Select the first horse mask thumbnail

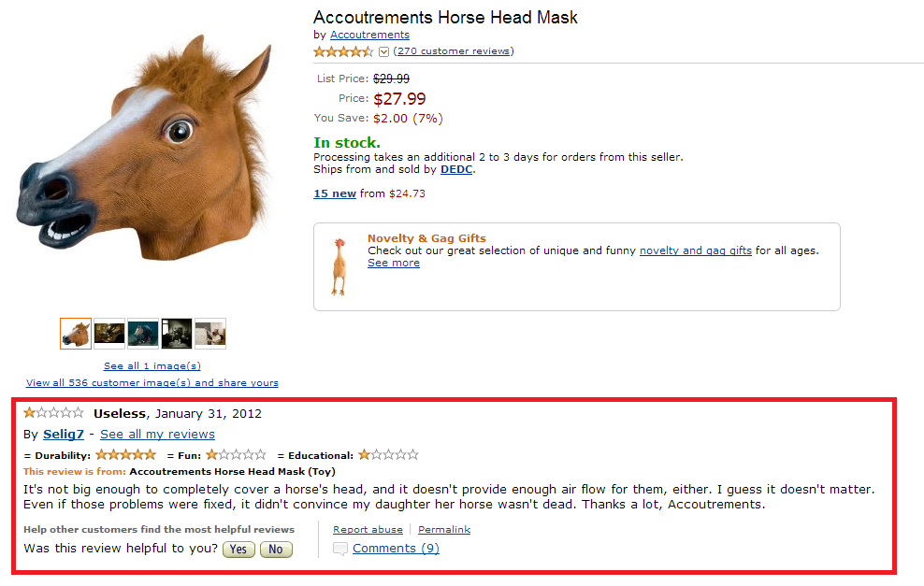76,334
